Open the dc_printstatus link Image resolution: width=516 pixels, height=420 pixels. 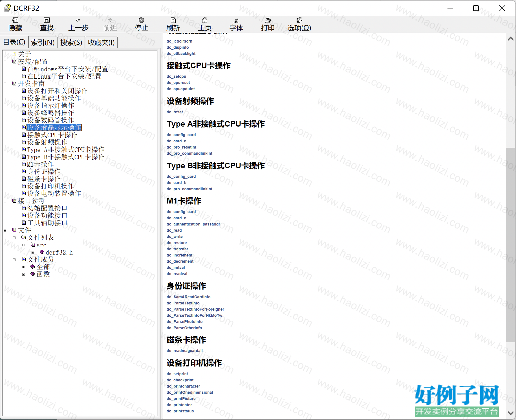point(180,411)
